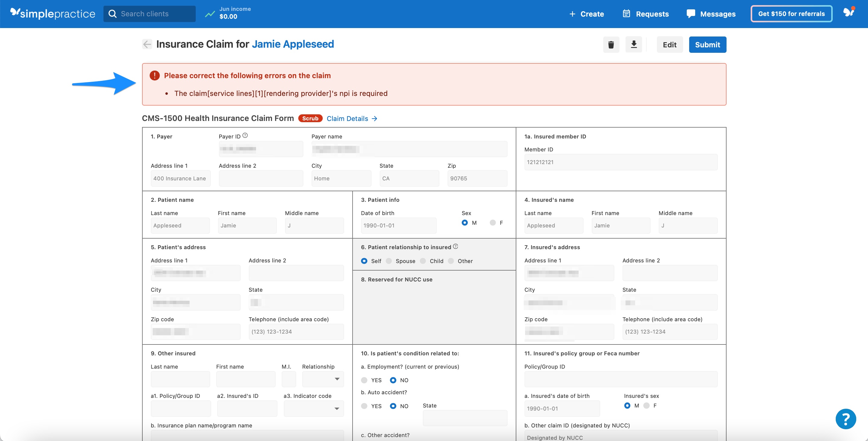Image resolution: width=868 pixels, height=441 pixels.
Task: Select patient sex M radio
Action: (x=465, y=223)
